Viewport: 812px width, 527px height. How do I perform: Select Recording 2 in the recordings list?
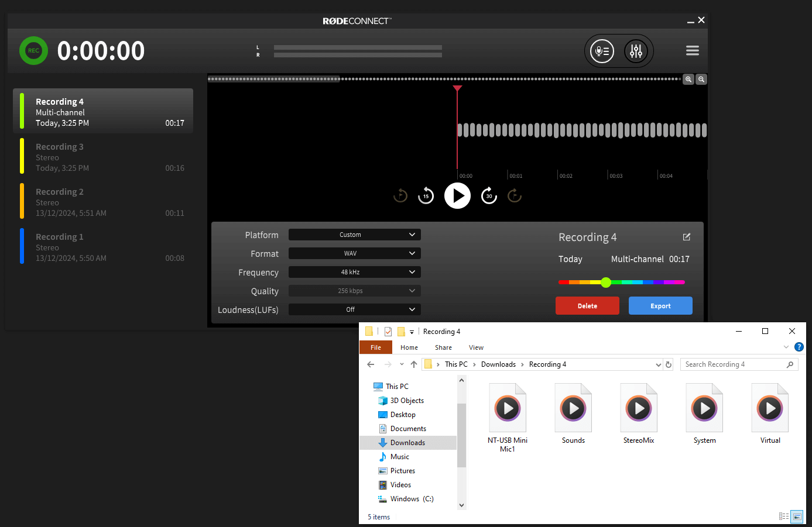click(x=103, y=202)
